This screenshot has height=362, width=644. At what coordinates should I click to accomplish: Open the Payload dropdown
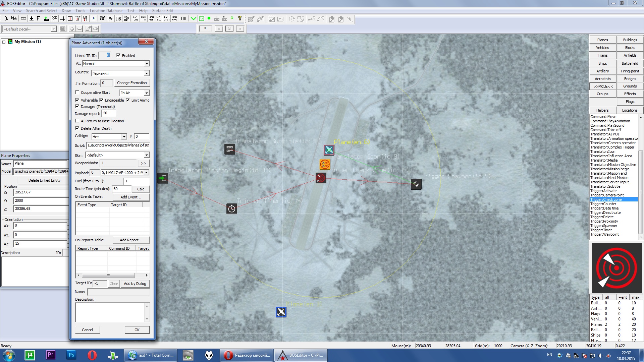(x=147, y=173)
